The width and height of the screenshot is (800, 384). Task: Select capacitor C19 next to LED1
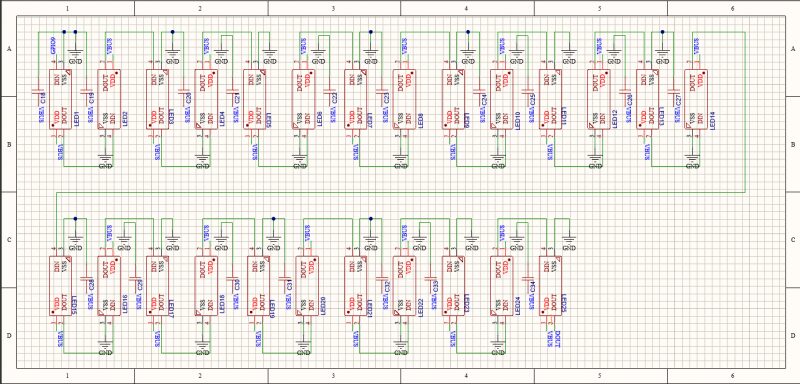tap(87, 92)
